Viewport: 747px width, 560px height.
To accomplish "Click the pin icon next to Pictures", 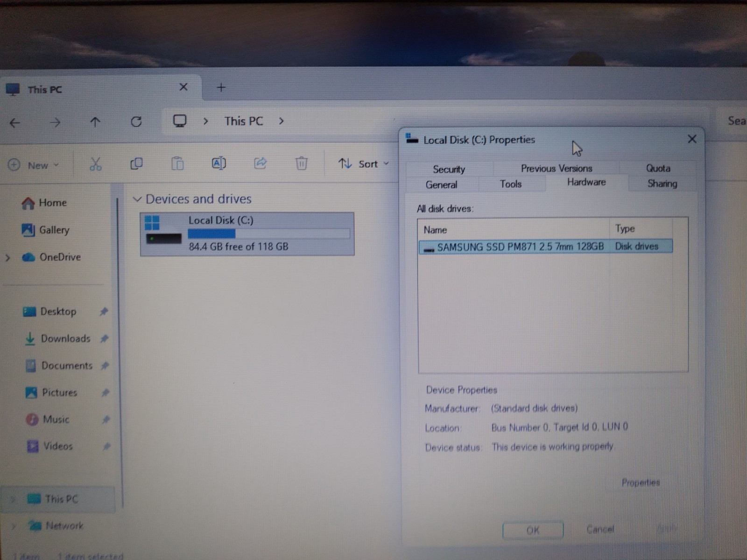I will click(106, 392).
